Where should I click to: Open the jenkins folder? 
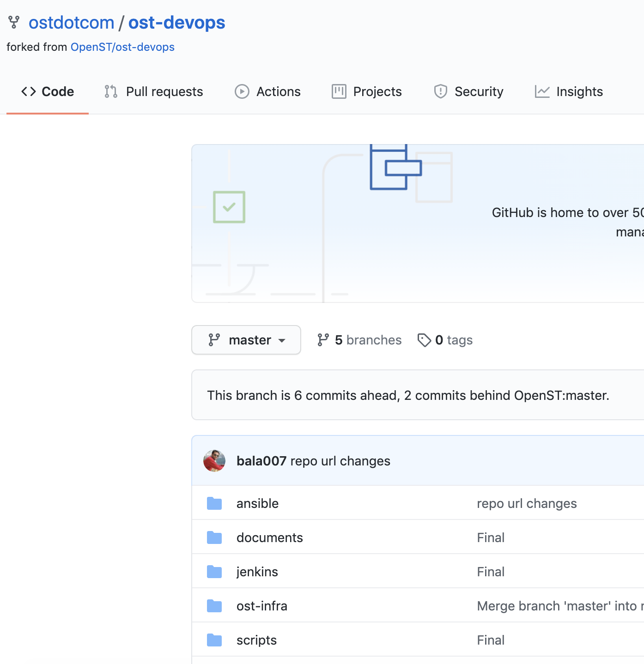coord(257,572)
